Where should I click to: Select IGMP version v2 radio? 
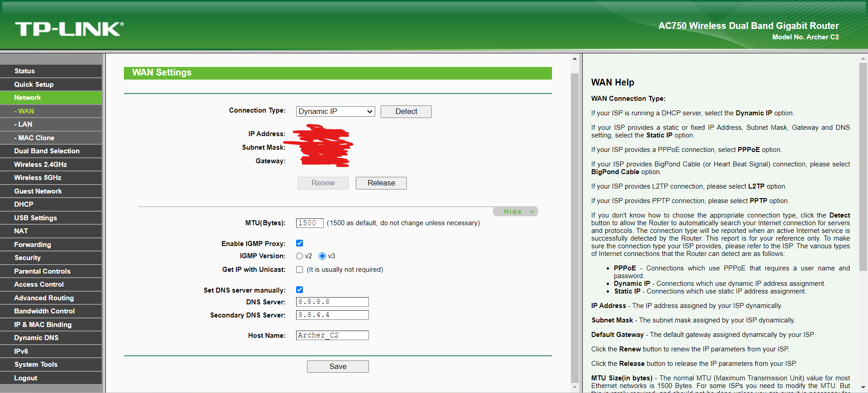[x=299, y=256]
